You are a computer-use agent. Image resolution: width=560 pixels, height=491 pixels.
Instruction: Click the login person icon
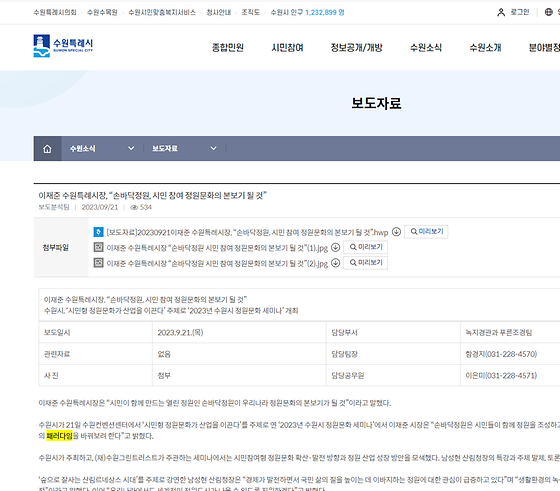pos(501,12)
